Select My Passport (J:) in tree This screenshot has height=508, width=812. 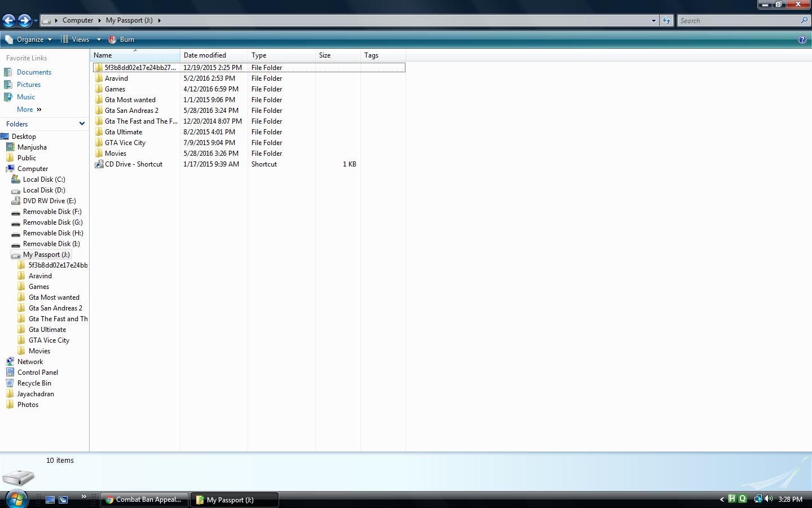click(x=46, y=255)
